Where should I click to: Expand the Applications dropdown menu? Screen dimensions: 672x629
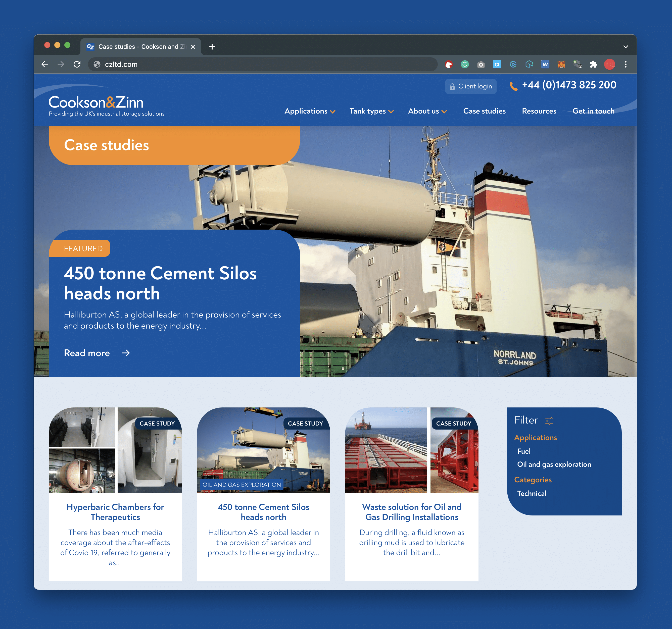(309, 111)
